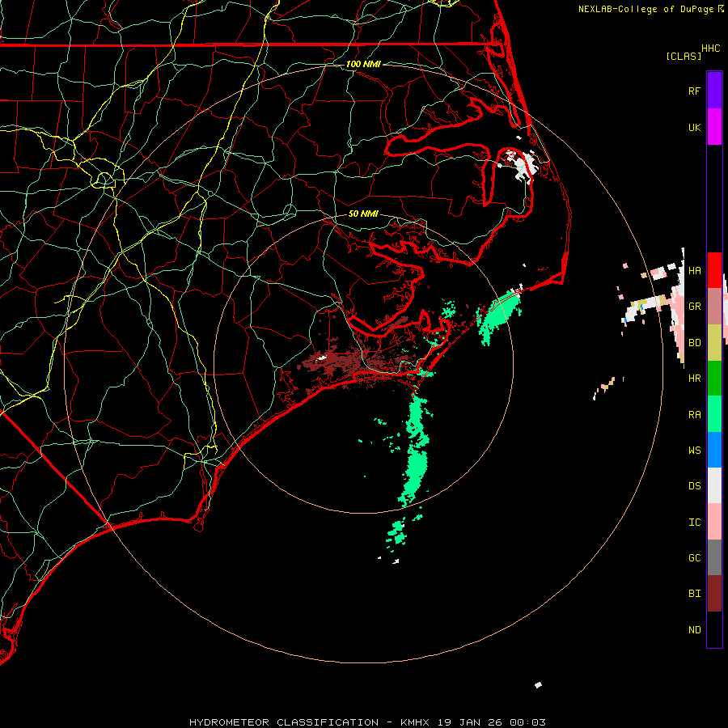Click the IC legend label

[x=694, y=523]
